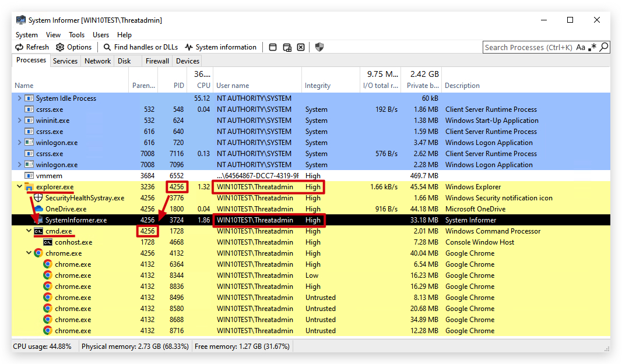The height and width of the screenshot is (364, 622).
Task: Collapse the explorer.exe process tree
Action: pyautogui.click(x=19, y=186)
